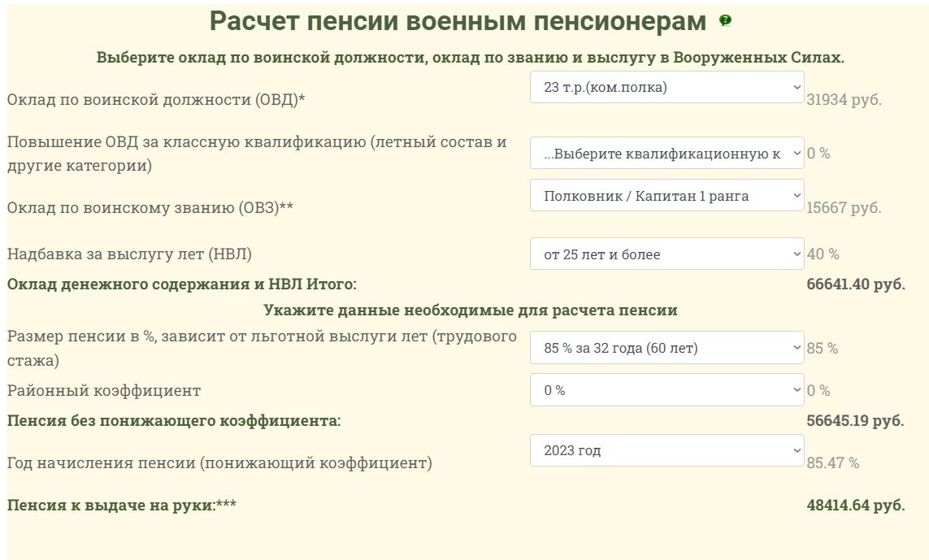This screenshot has height=560, width=929.
Task: Click the 66641.40 руб. total value
Action: [x=855, y=284]
